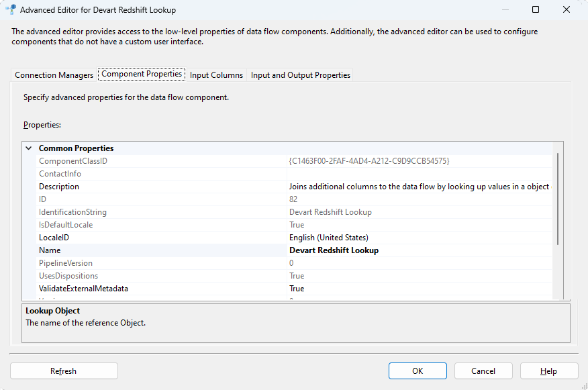Click the Name property value field
Viewport: 588px width, 390px height.
point(419,250)
